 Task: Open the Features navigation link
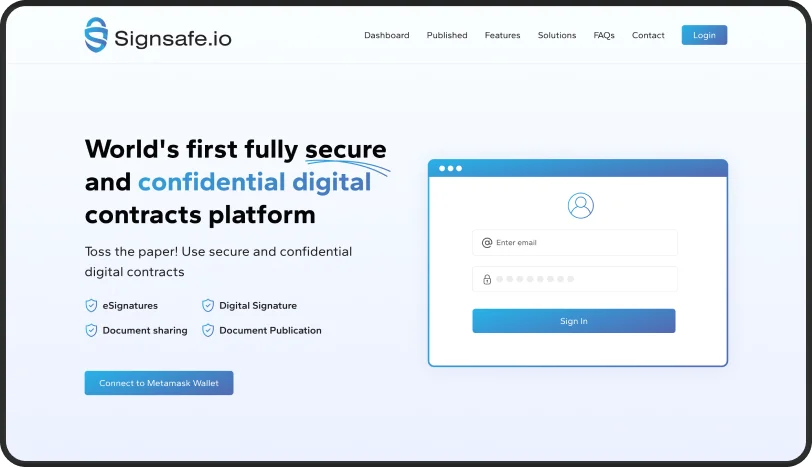(x=502, y=35)
